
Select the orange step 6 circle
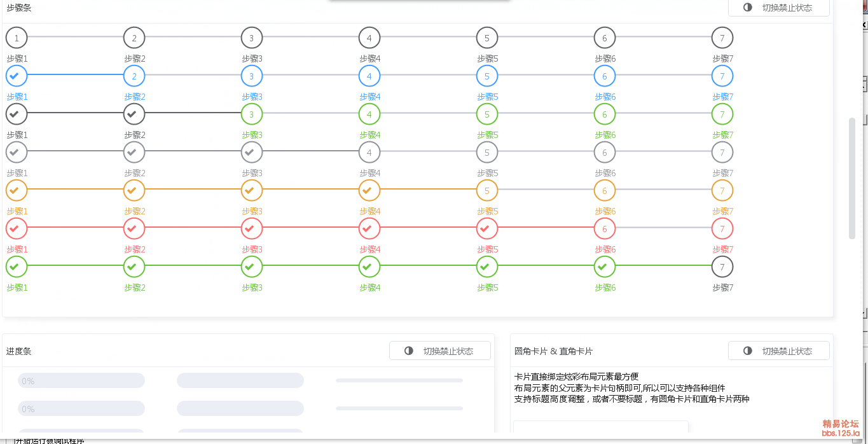point(605,190)
